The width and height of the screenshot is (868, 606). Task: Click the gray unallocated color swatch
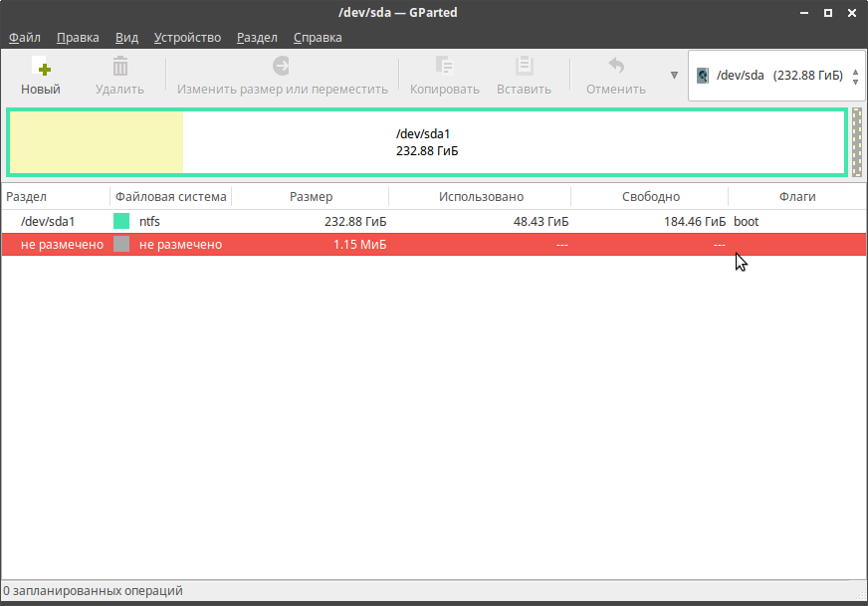coord(121,244)
